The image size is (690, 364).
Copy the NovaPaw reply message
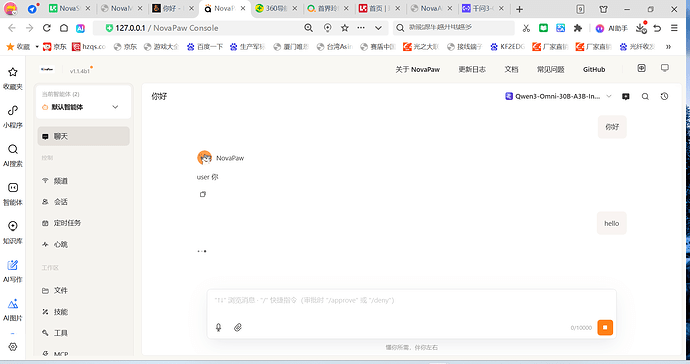point(202,194)
